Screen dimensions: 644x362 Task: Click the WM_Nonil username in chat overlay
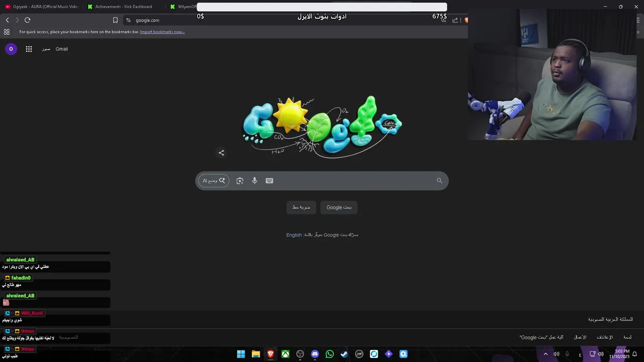tap(32, 313)
